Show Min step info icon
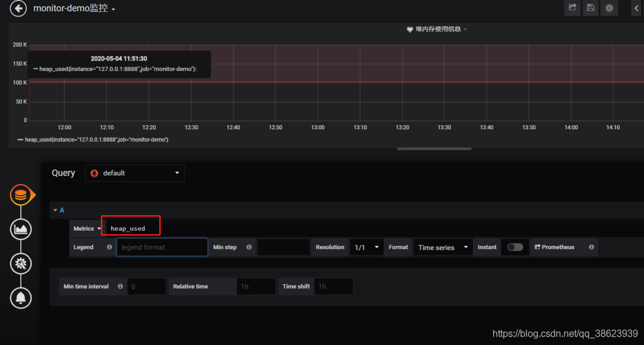Image resolution: width=644 pixels, height=345 pixels. pos(249,247)
